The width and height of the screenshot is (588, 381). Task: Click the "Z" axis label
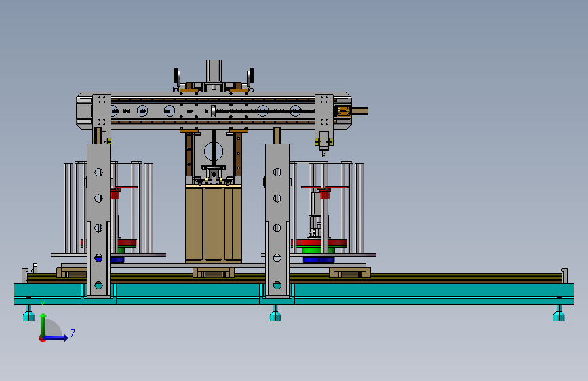[x=73, y=334]
